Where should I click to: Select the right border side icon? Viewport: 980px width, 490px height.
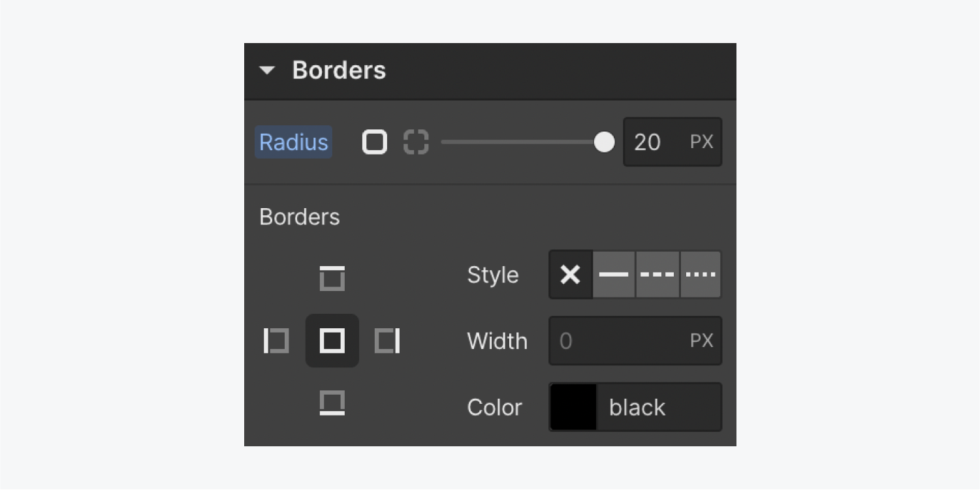click(387, 341)
